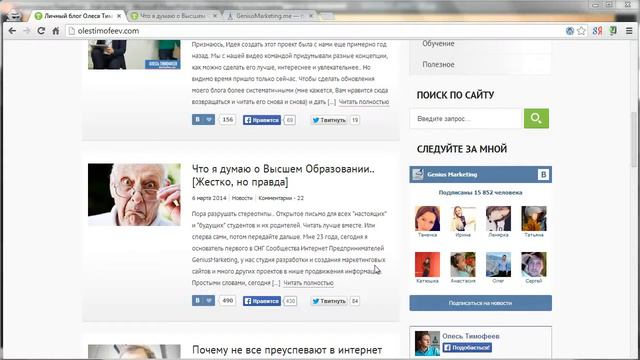Screen dimensions: 640x360
Task: Click subscriber avatar 'Катюшка'
Action: pos(427,264)
